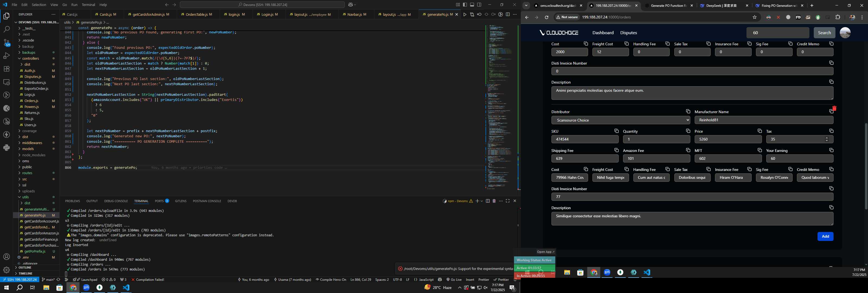868x293 pixels.
Task: Toggle Compile Hero: On in status bar
Action: 331,279
